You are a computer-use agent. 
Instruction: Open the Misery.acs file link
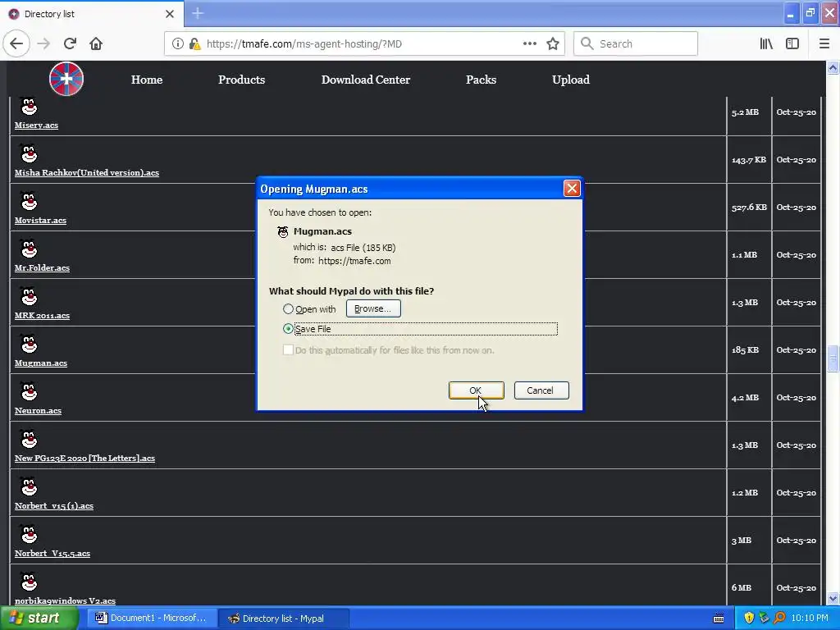[x=36, y=126]
